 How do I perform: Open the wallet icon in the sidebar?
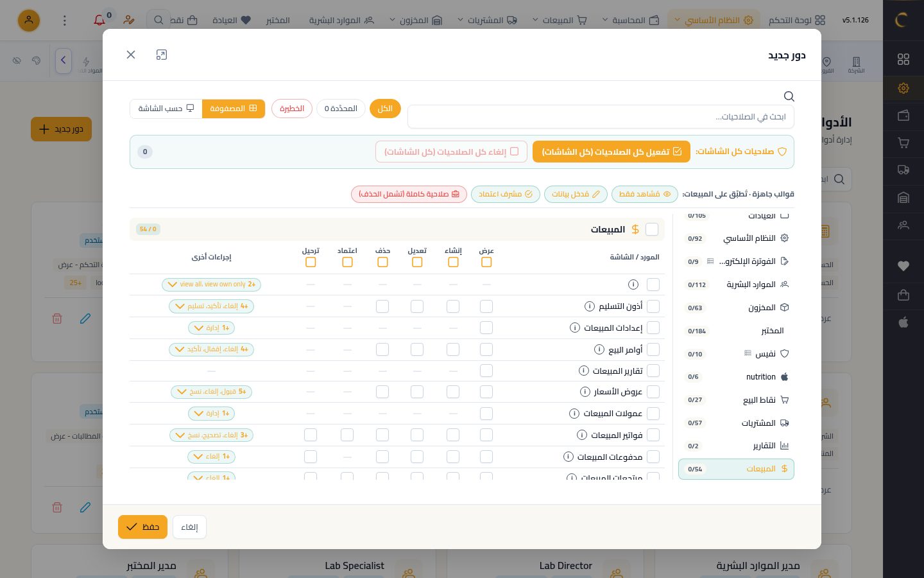tap(903, 116)
